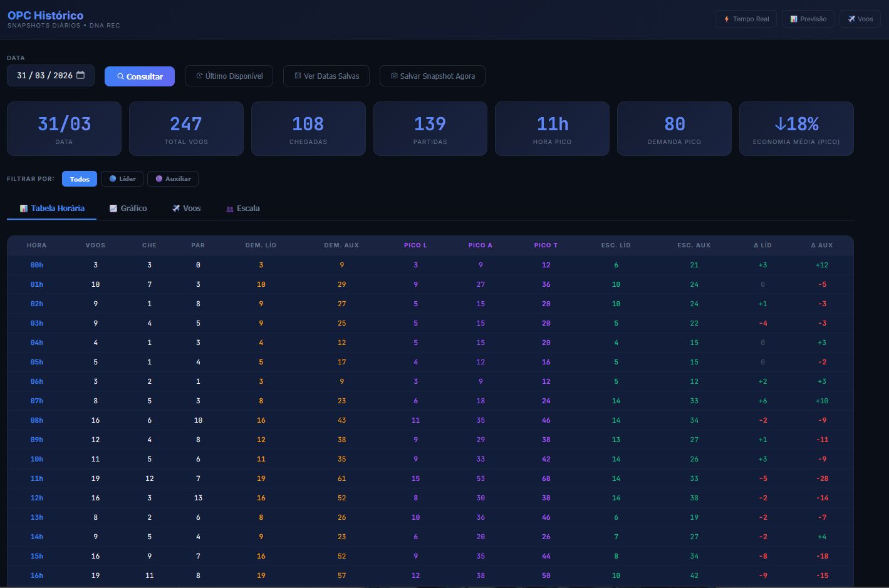Select the Tabela Horária tab

pos(52,208)
